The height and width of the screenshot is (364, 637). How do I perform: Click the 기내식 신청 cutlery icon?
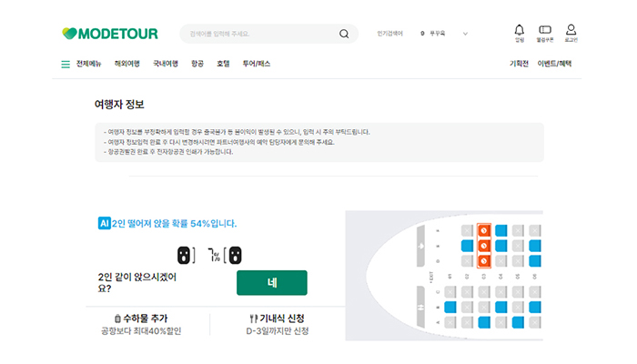tap(252, 318)
